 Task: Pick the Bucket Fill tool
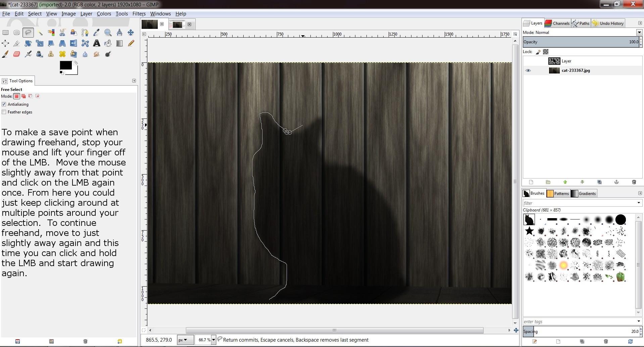[108, 43]
